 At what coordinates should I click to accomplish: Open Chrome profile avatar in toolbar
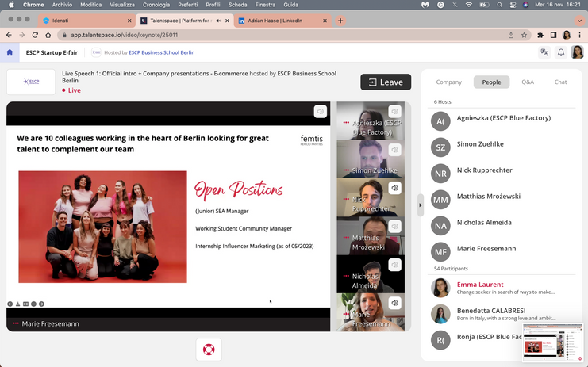567,35
